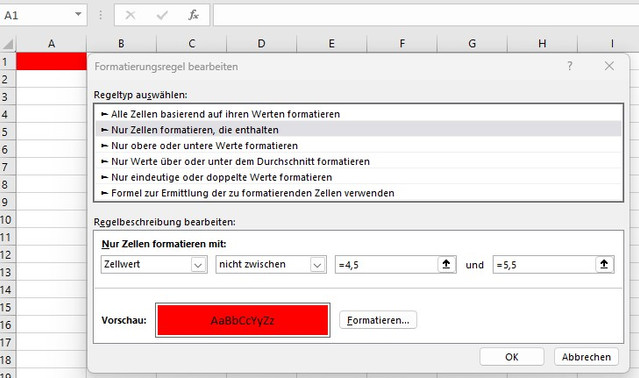
Task: Select column H header
Action: tap(542, 43)
